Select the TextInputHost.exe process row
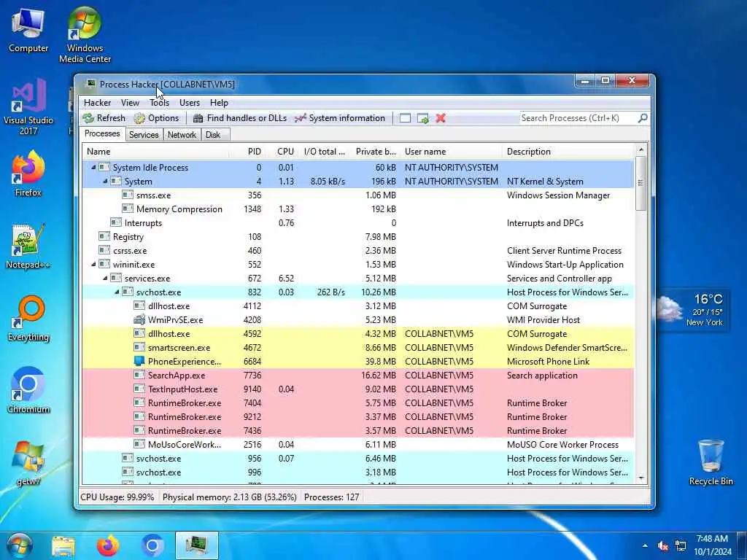This screenshot has height=560, width=747. (358, 389)
